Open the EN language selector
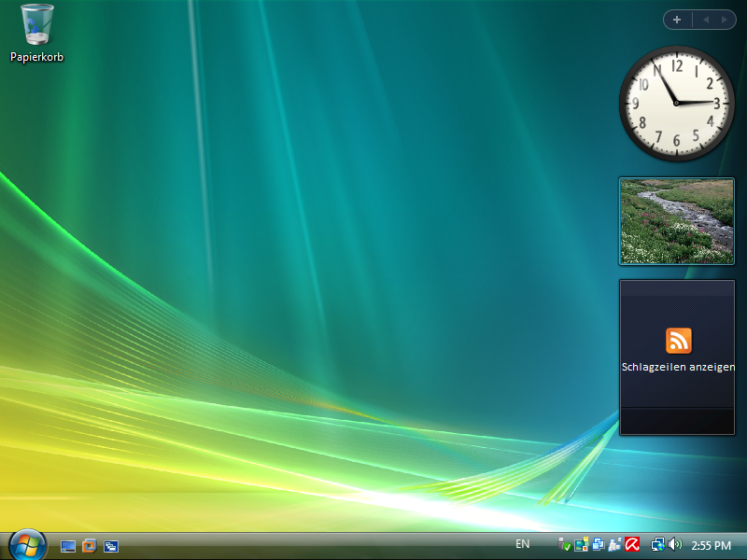Viewport: 747px width, 560px height. [x=522, y=545]
